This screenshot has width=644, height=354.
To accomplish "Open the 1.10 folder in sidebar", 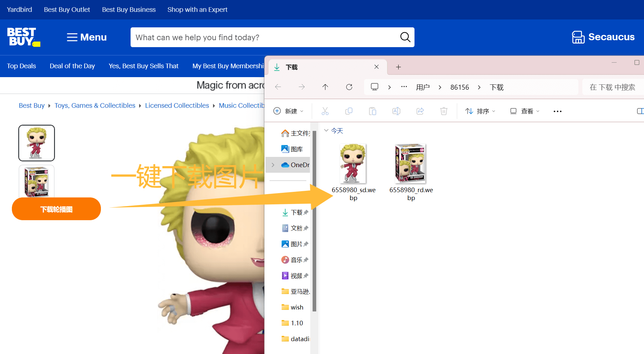I will pyautogui.click(x=292, y=323).
